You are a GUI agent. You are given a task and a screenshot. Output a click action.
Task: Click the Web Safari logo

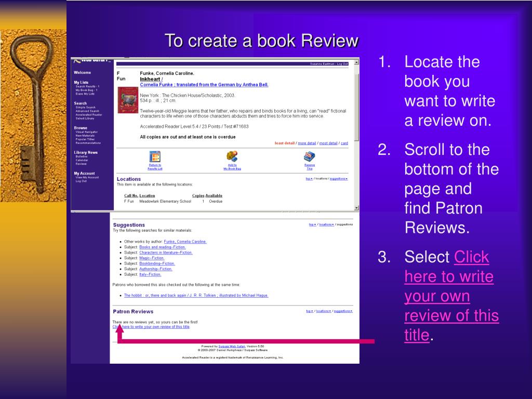coord(92,60)
